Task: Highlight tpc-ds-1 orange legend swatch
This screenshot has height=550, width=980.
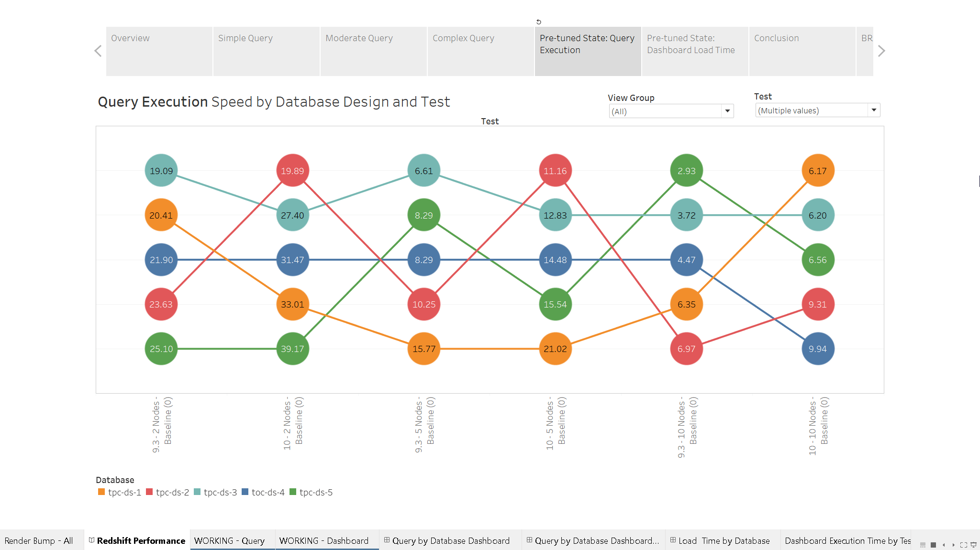Action: (101, 492)
